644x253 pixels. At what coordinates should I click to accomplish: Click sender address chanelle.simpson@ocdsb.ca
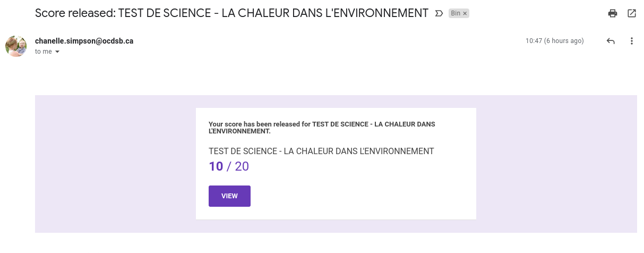84,41
